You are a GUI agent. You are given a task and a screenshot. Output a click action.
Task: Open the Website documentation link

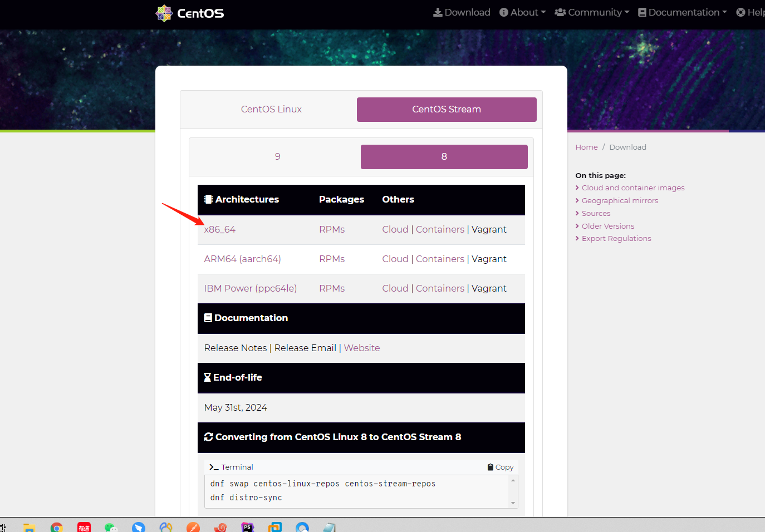pyautogui.click(x=362, y=348)
